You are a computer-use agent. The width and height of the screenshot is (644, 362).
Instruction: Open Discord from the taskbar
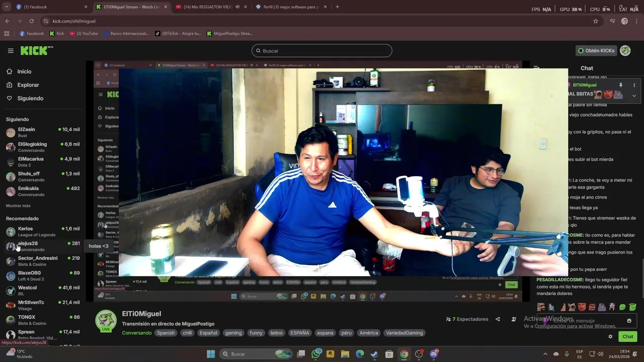coord(434,354)
